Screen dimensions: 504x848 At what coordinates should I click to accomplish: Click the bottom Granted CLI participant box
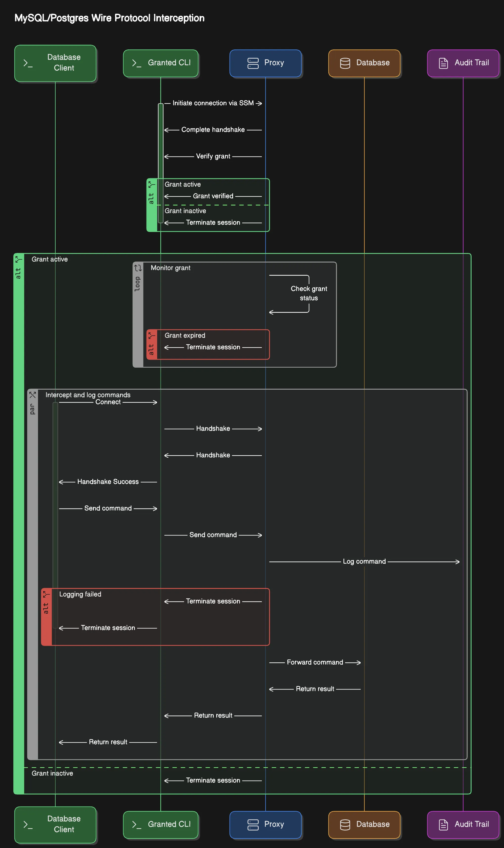pyautogui.click(x=161, y=825)
